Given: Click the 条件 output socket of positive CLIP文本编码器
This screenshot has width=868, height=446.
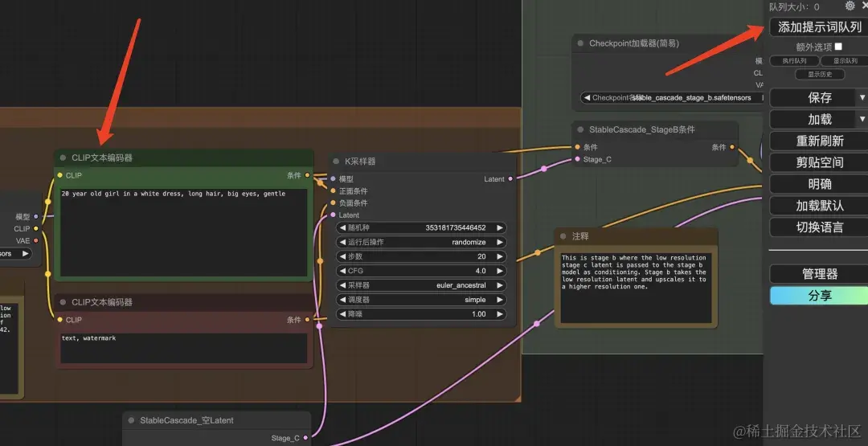Looking at the screenshot, I should (307, 175).
